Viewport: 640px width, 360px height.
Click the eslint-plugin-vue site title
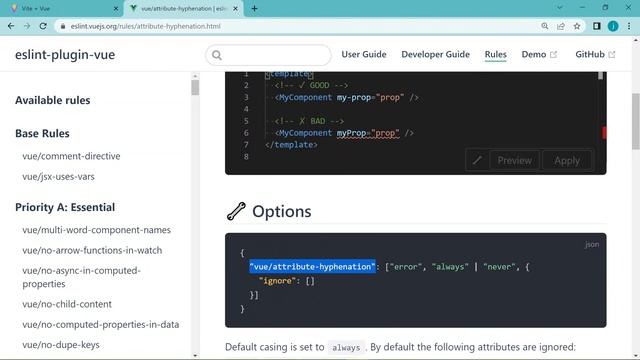pos(65,55)
